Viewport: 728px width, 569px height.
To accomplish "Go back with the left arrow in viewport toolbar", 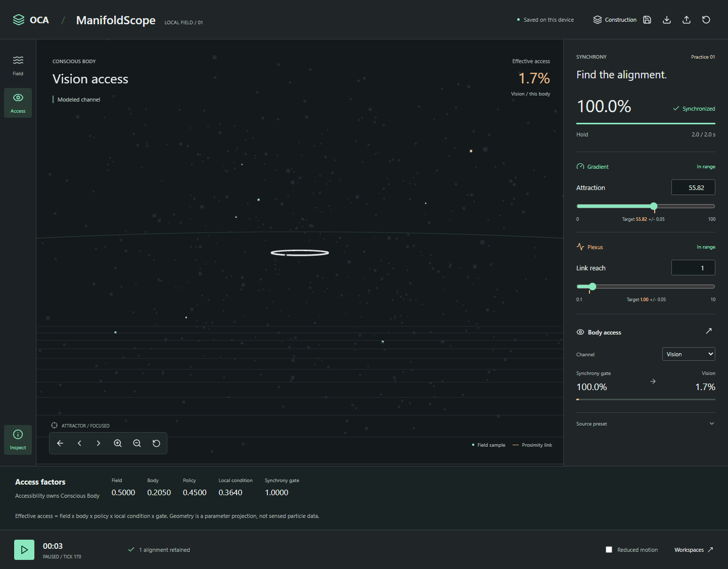I will click(x=60, y=443).
